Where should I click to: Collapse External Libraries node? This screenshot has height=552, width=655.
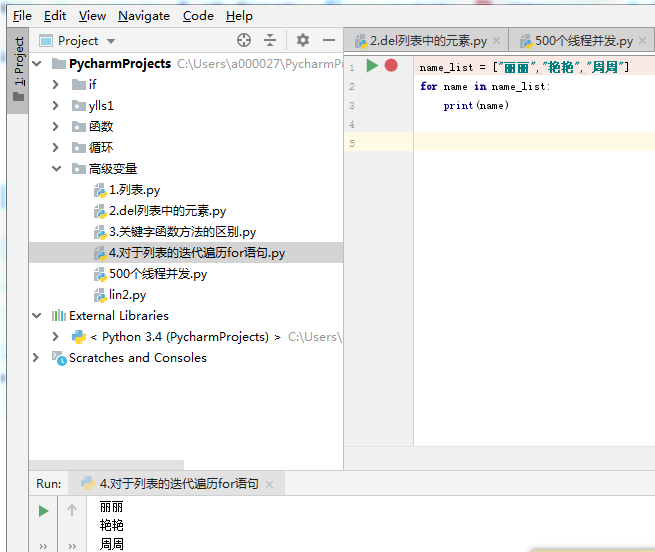[x=37, y=315]
